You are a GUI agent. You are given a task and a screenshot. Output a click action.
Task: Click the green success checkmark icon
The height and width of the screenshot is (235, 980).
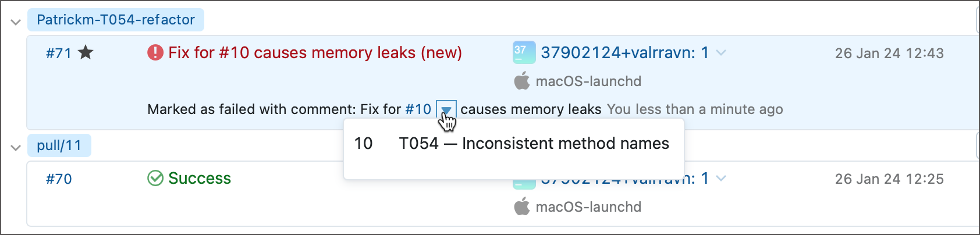(155, 178)
